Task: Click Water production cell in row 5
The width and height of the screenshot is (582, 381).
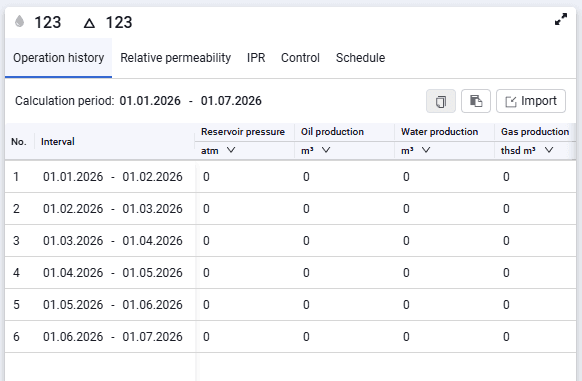Action: 445,305
